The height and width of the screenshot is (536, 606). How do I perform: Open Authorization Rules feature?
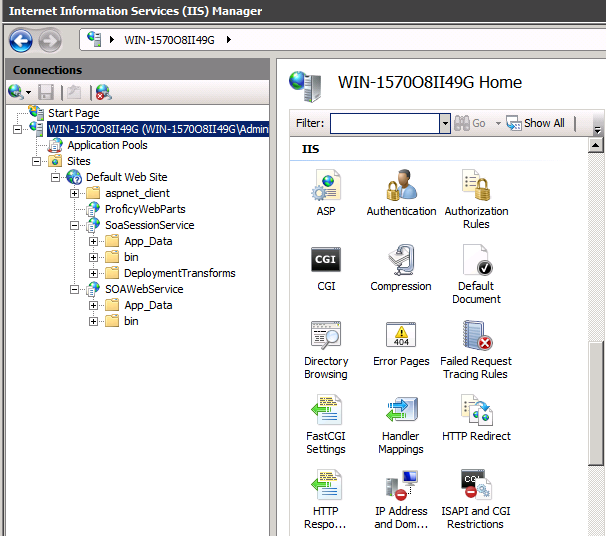tap(476, 199)
